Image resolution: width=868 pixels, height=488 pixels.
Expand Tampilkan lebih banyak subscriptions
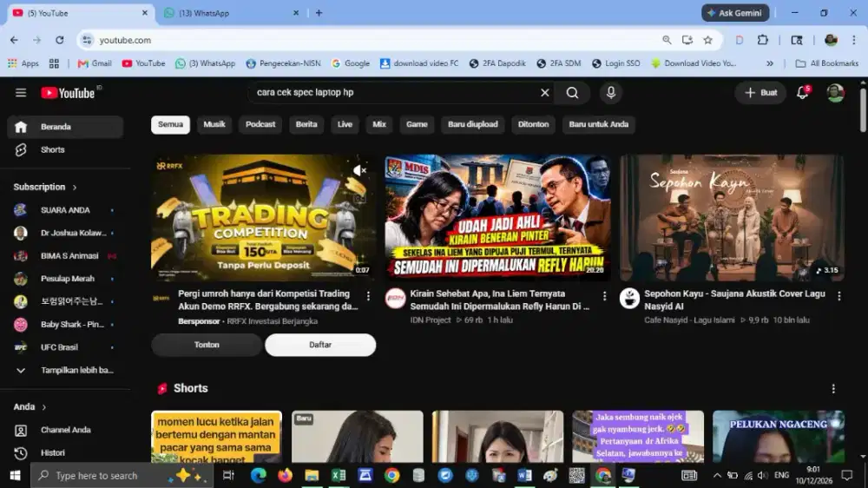pyautogui.click(x=65, y=370)
